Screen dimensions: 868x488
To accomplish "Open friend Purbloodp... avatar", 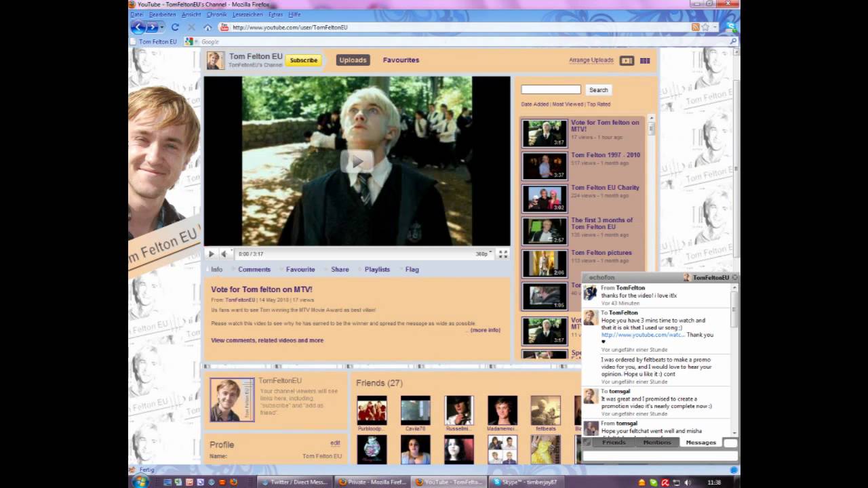I will pyautogui.click(x=372, y=411).
